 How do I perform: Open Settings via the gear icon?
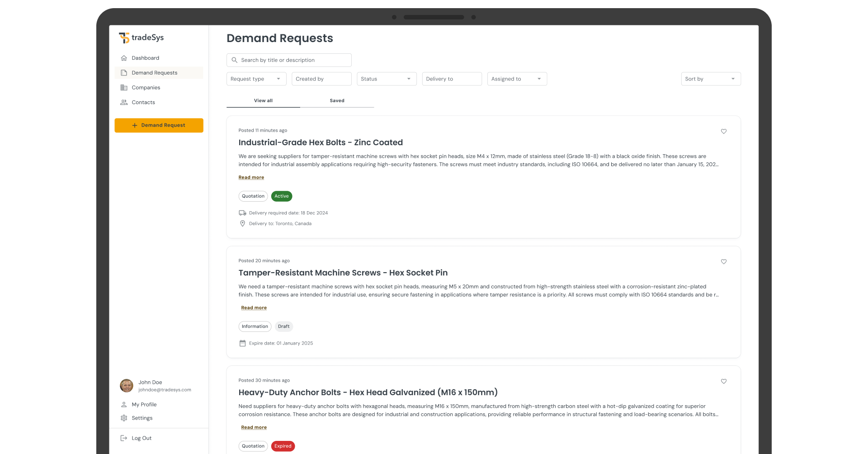tap(124, 418)
